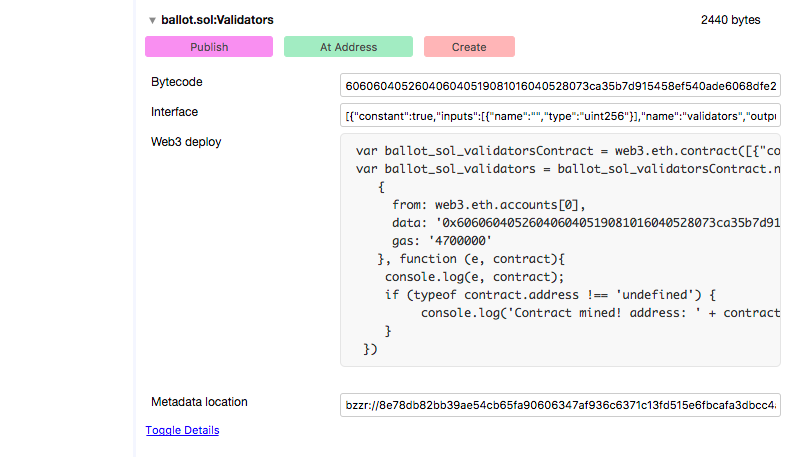
Task: Click the Metadata location bzzr field
Action: (560, 407)
